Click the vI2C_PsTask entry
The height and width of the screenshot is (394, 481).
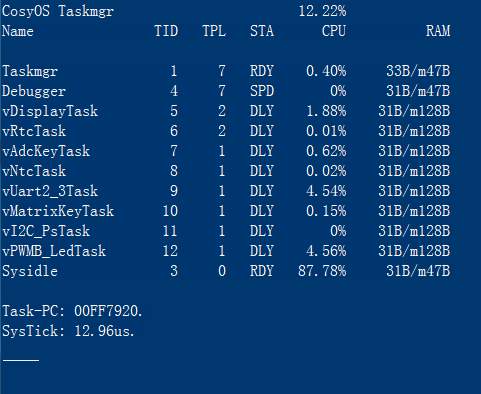[46, 231]
